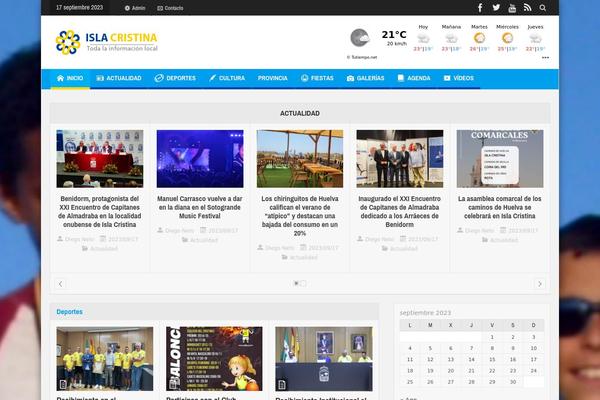Viewport: 600px width, 400px height.
Task: Read Los chiringuitos de Huelva headline
Action: point(300,216)
